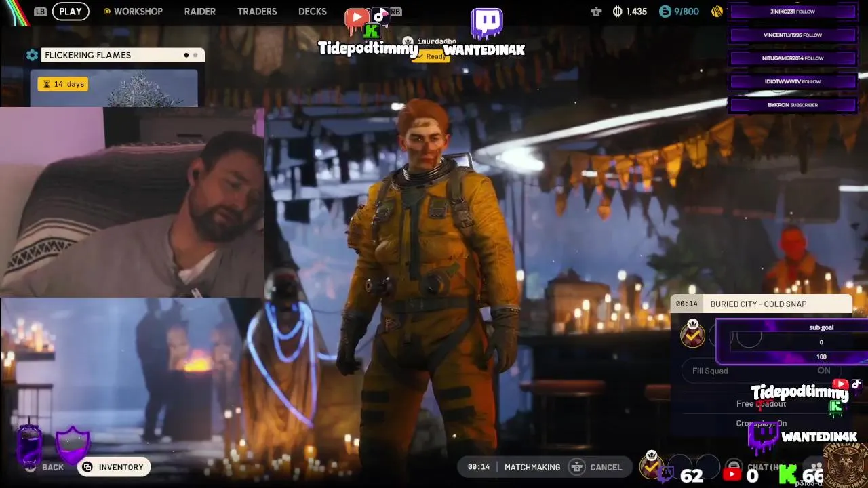Click the 1.435 coin balance
The width and height of the screenshot is (868, 488).
(637, 12)
